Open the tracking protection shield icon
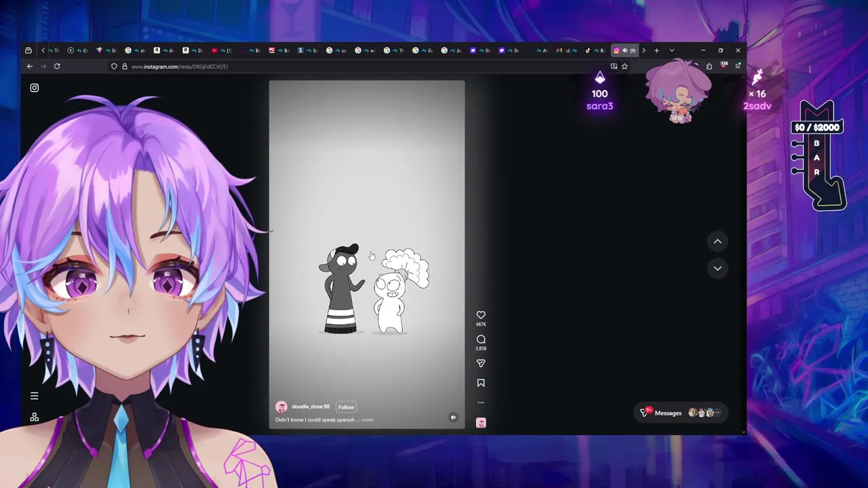 tap(115, 66)
